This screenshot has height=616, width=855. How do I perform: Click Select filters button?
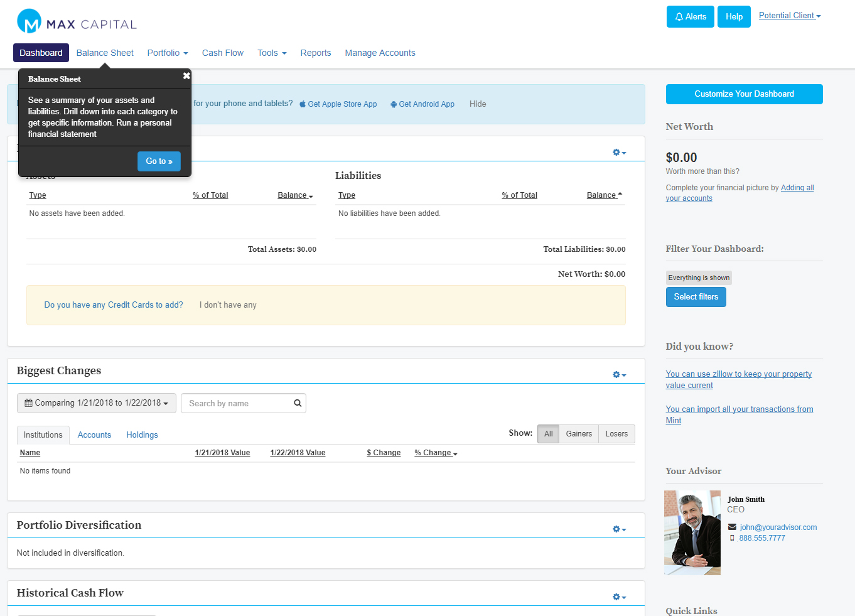click(x=696, y=297)
